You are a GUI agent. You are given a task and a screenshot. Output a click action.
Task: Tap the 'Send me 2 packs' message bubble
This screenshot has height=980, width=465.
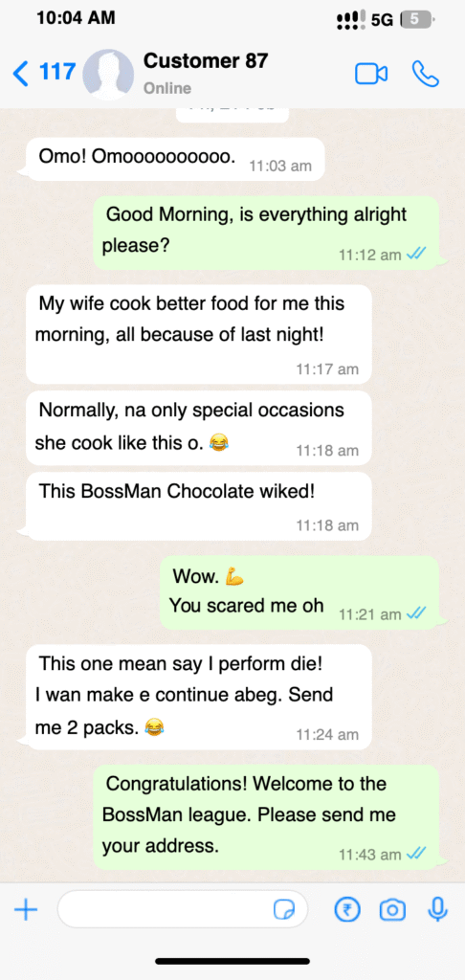coord(198,697)
